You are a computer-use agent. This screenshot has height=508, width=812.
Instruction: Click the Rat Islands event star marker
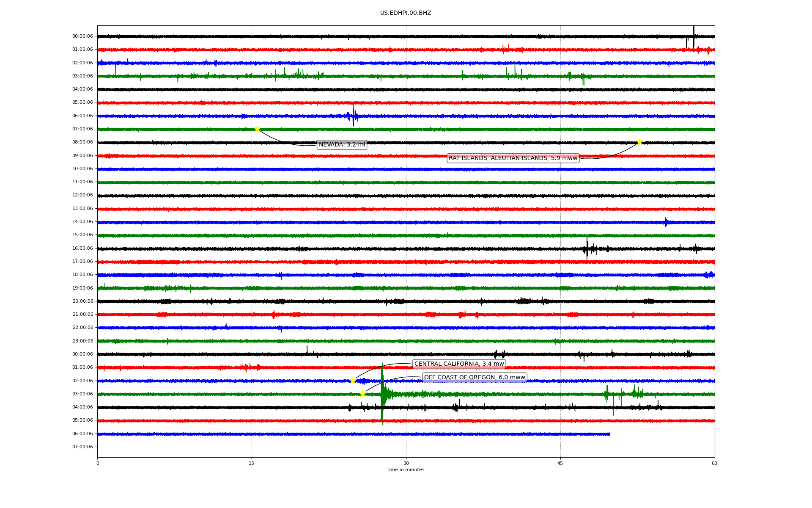[639, 142]
